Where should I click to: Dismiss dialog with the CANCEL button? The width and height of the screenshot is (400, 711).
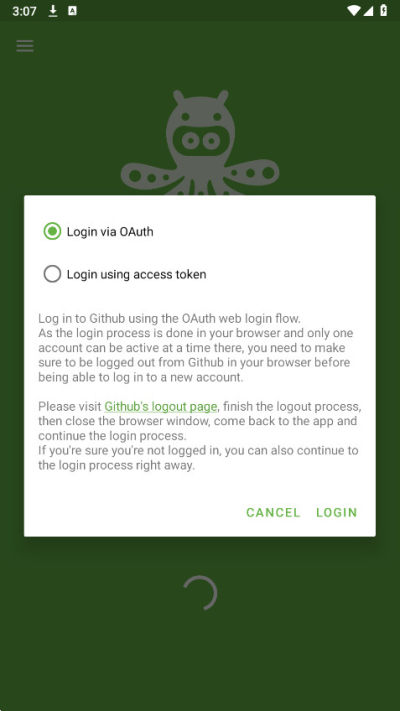coord(273,512)
